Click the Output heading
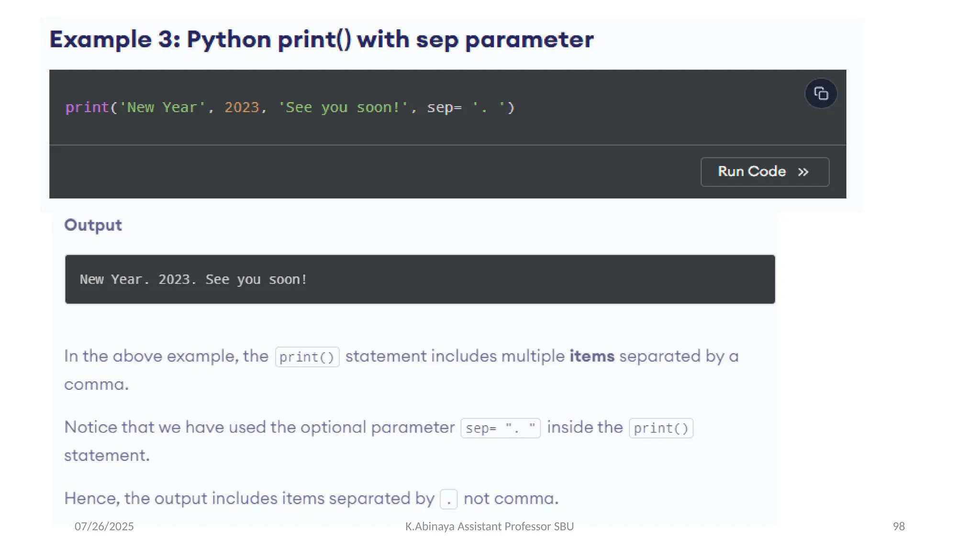Image resolution: width=980 pixels, height=551 pixels. (93, 225)
